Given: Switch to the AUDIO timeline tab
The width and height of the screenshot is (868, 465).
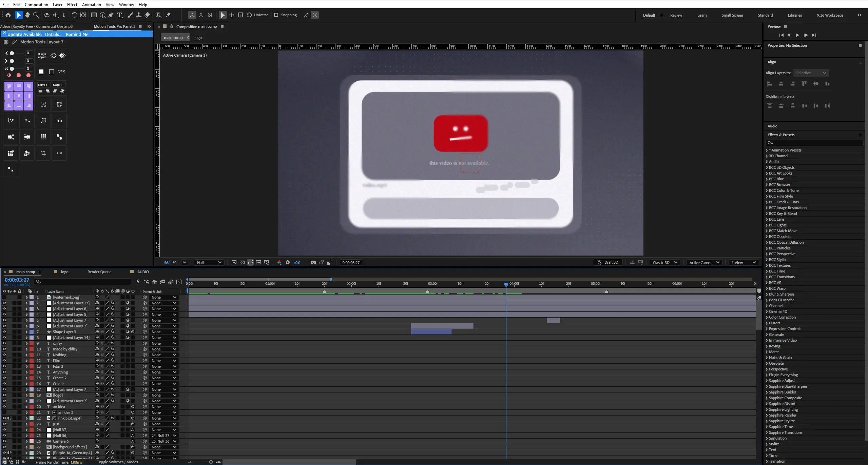Looking at the screenshot, I should 143,272.
